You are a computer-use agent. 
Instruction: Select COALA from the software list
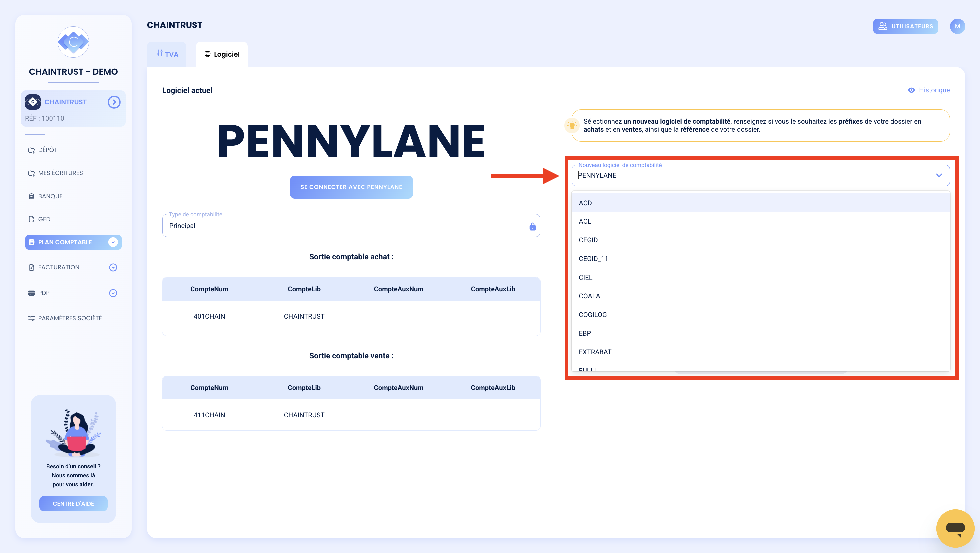761,296
